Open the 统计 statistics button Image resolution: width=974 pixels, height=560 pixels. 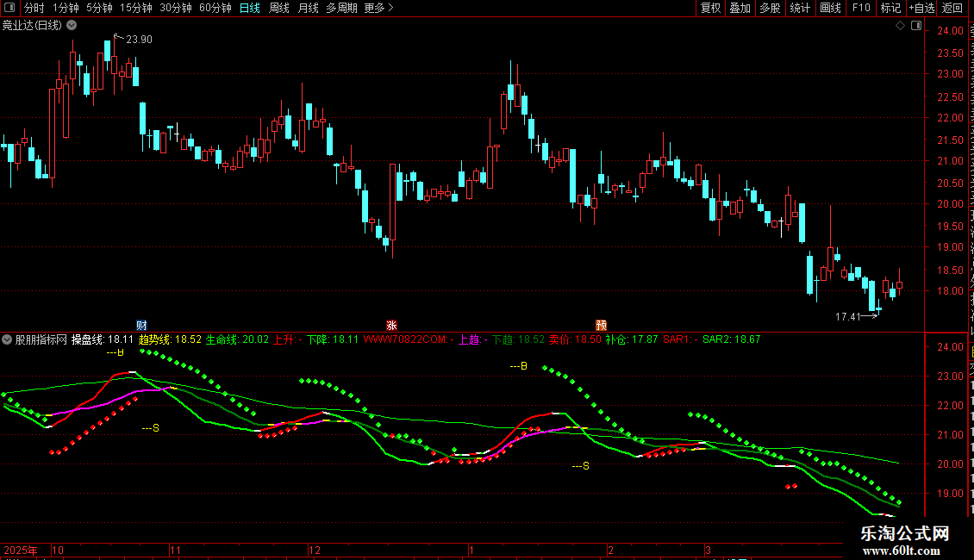[x=800, y=8]
